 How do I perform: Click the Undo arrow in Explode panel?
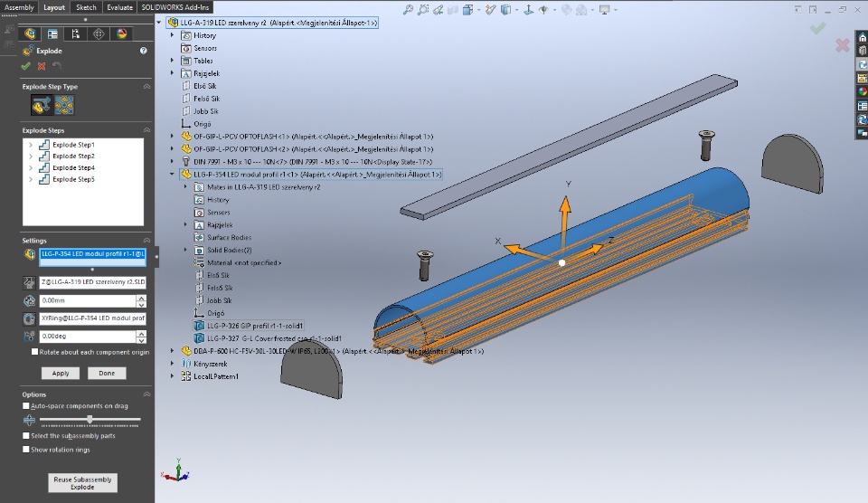point(56,65)
